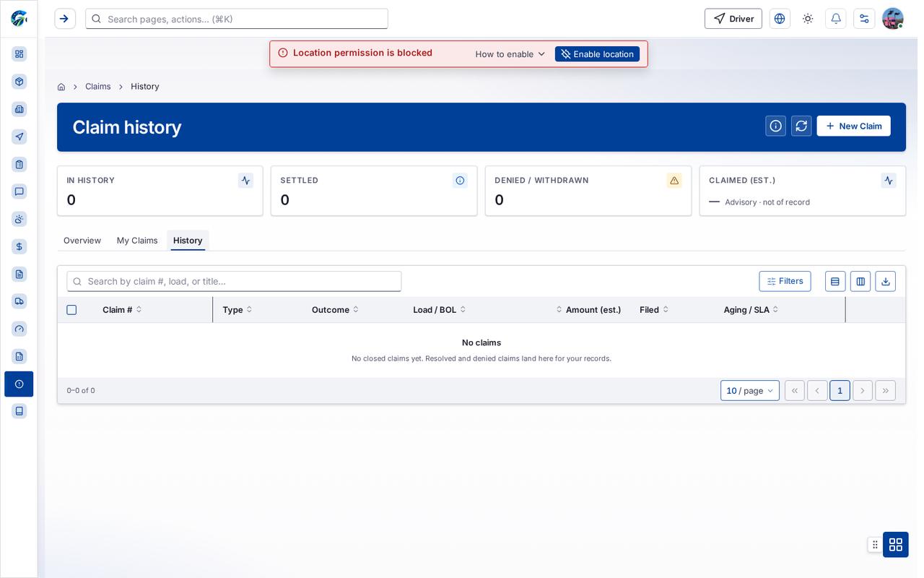Switch to the My Claims tab
The height and width of the screenshot is (578, 924).
[137, 241]
